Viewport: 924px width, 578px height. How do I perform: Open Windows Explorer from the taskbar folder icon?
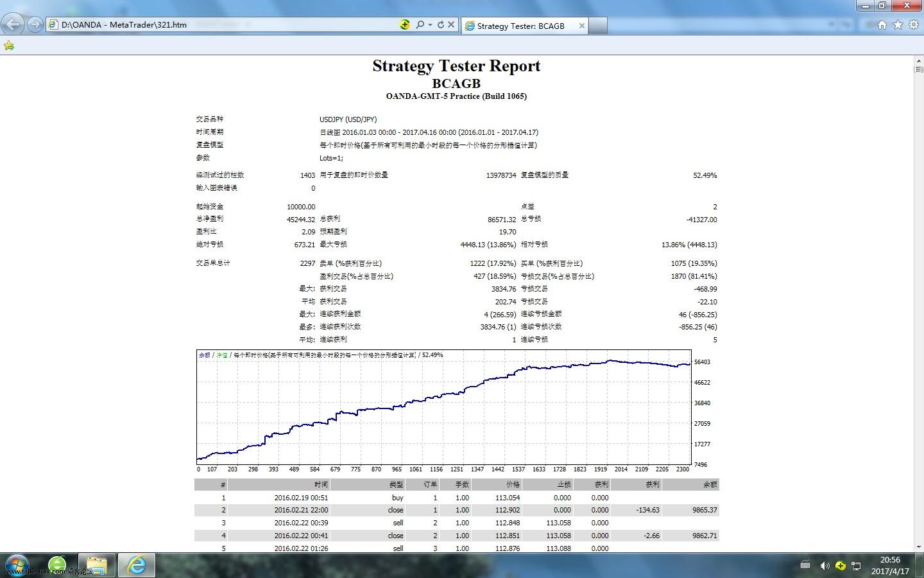[97, 566]
